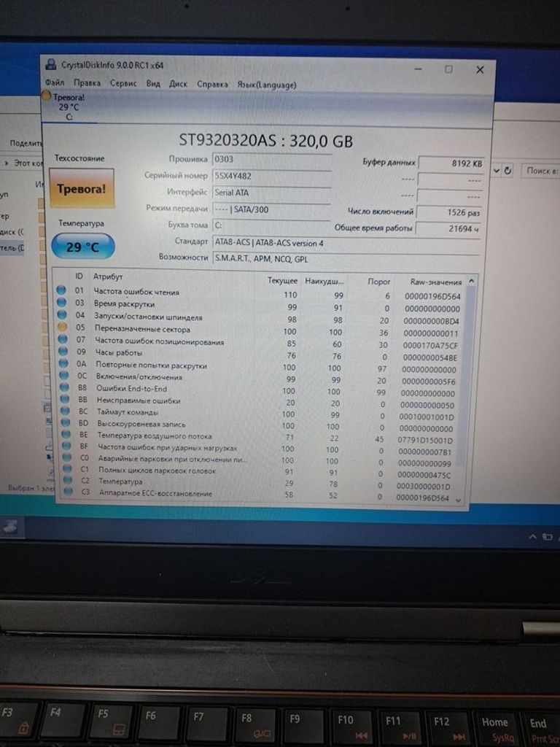Screen dimensions: 560x747
Task: Open the Язык(Language) menu
Action: pos(267,85)
